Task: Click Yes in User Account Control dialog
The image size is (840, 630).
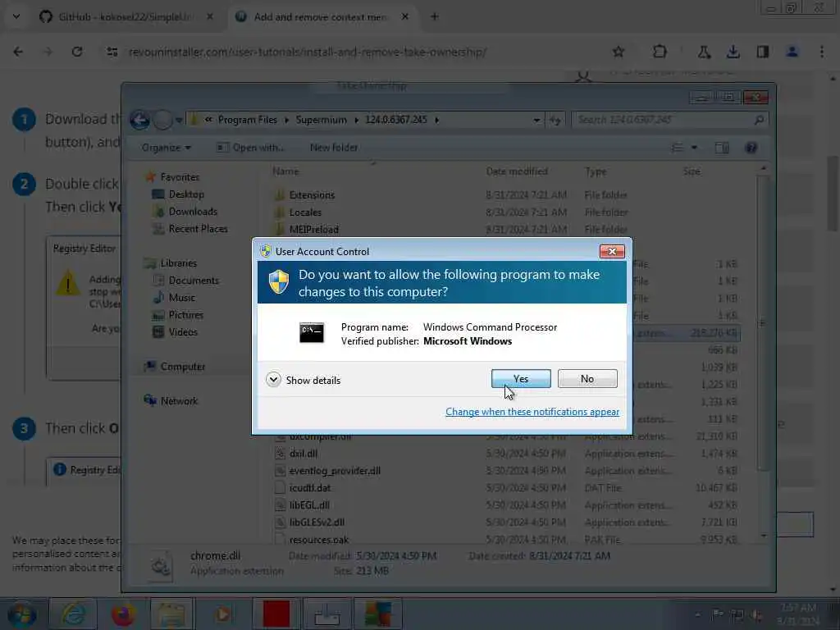Action: 521,379
